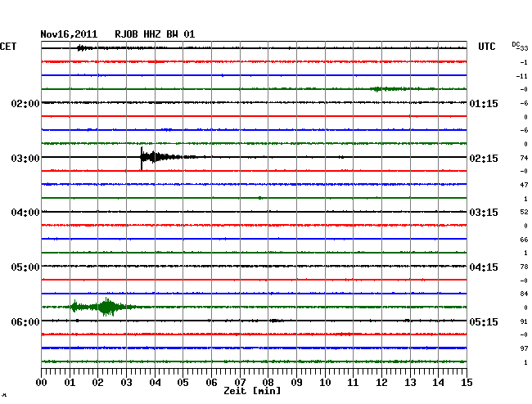Click the 04:15 UTC time label
This screenshot has height=404, width=532.
484,267
